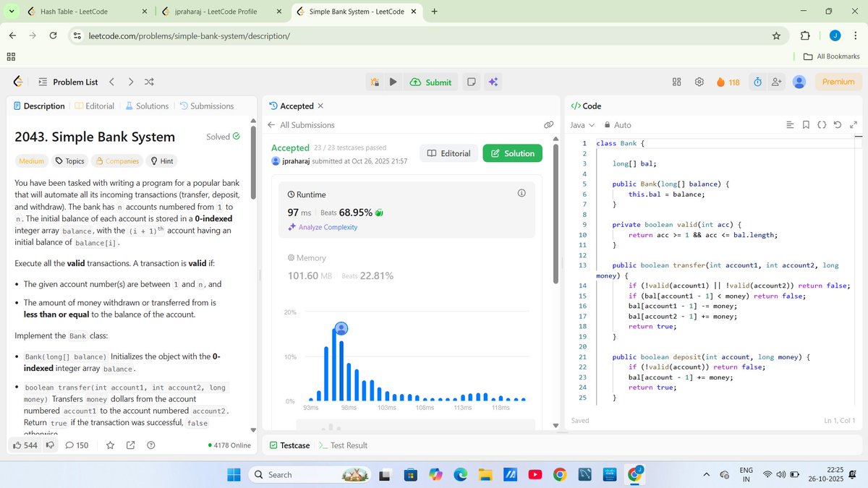Open the Hint tag
Viewport: 868px width, 488px height.
point(162,161)
